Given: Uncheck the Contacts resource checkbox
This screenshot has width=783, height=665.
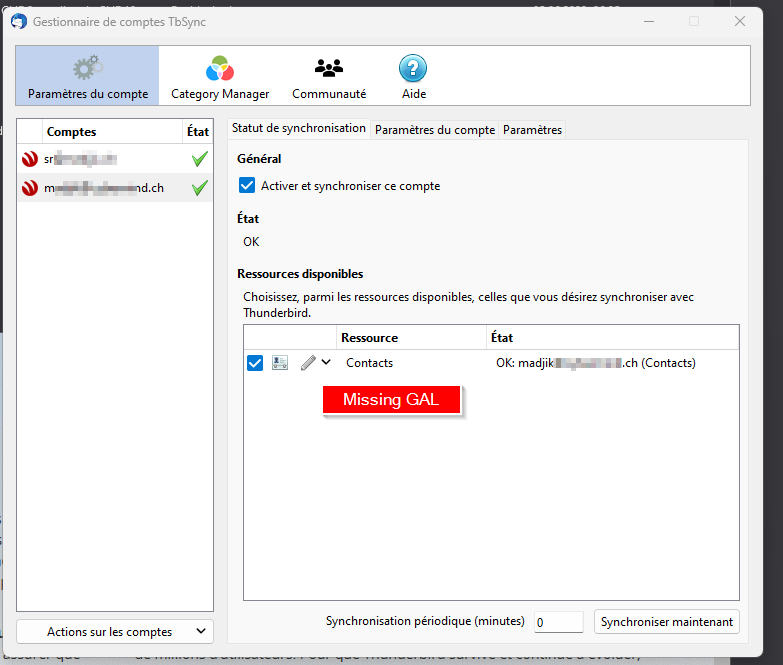Looking at the screenshot, I should click(x=255, y=363).
